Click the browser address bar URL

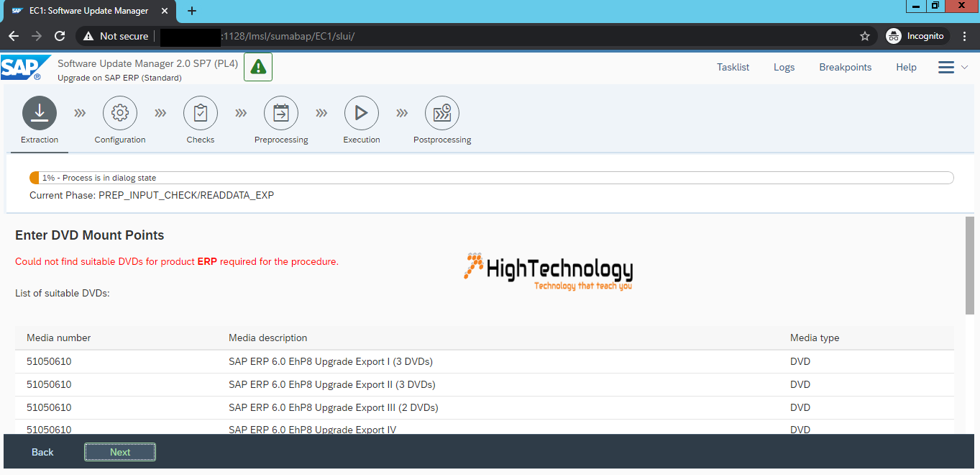tap(288, 36)
